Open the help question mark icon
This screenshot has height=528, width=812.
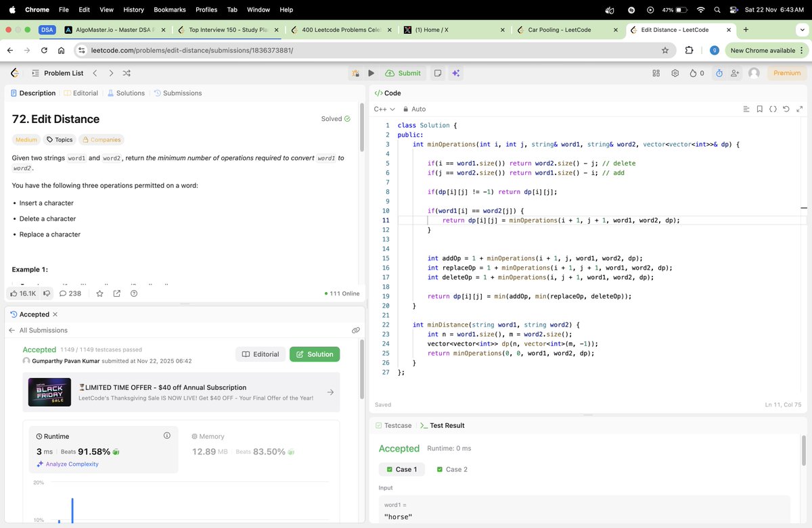(134, 293)
